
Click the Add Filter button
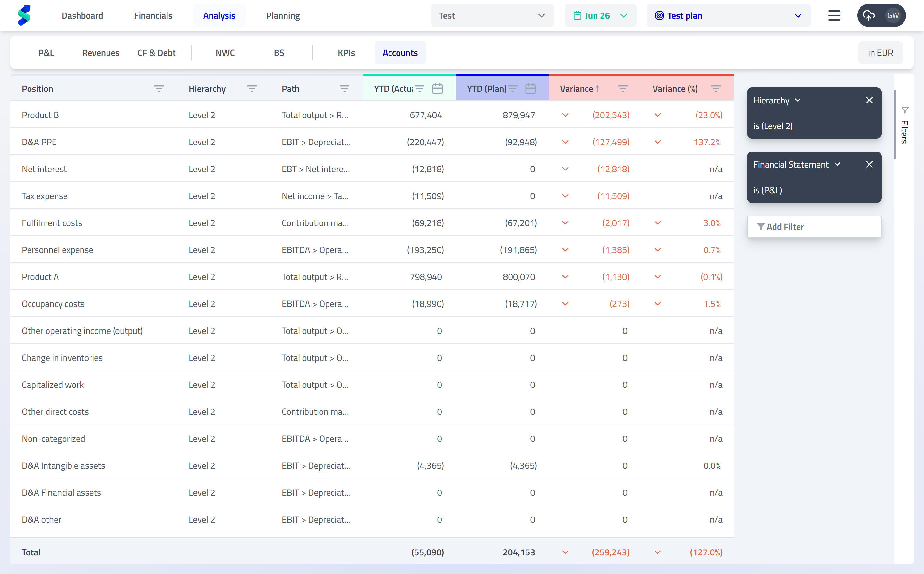[814, 226]
